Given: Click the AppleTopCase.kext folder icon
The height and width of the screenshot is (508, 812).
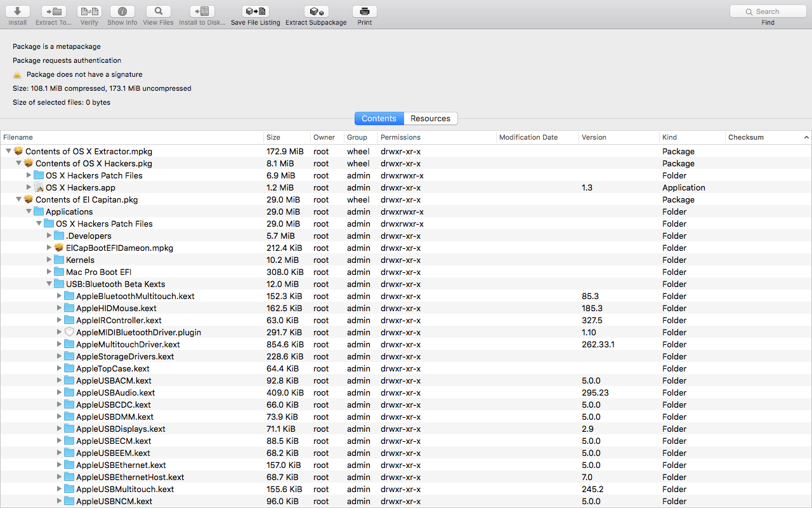Looking at the screenshot, I should tap(69, 368).
